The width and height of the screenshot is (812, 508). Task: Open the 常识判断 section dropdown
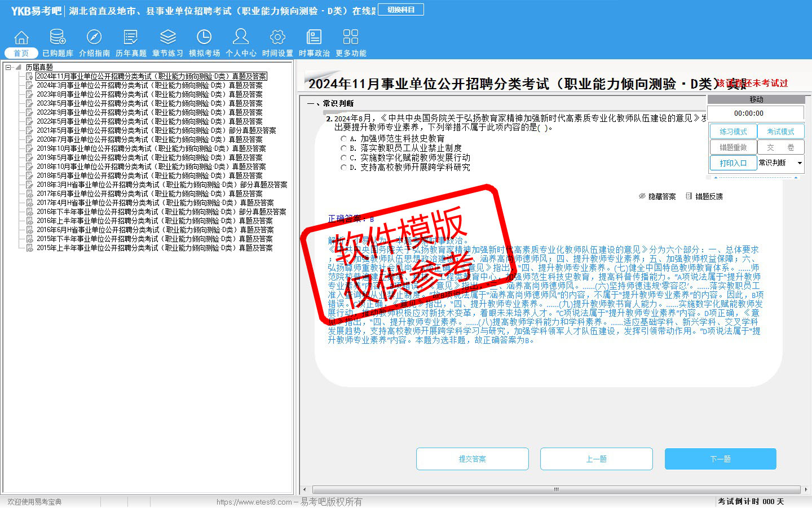point(799,163)
